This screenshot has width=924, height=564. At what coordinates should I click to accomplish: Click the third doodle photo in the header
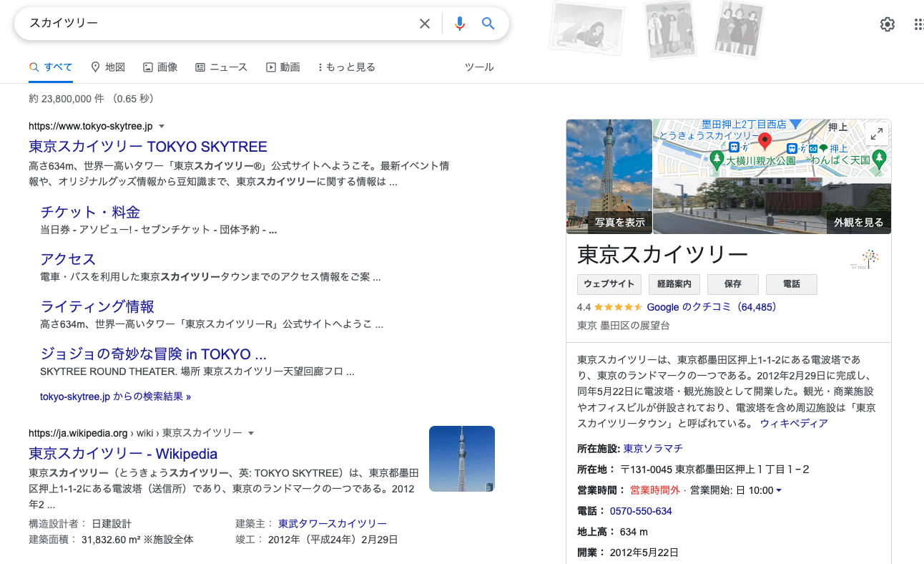(x=739, y=29)
